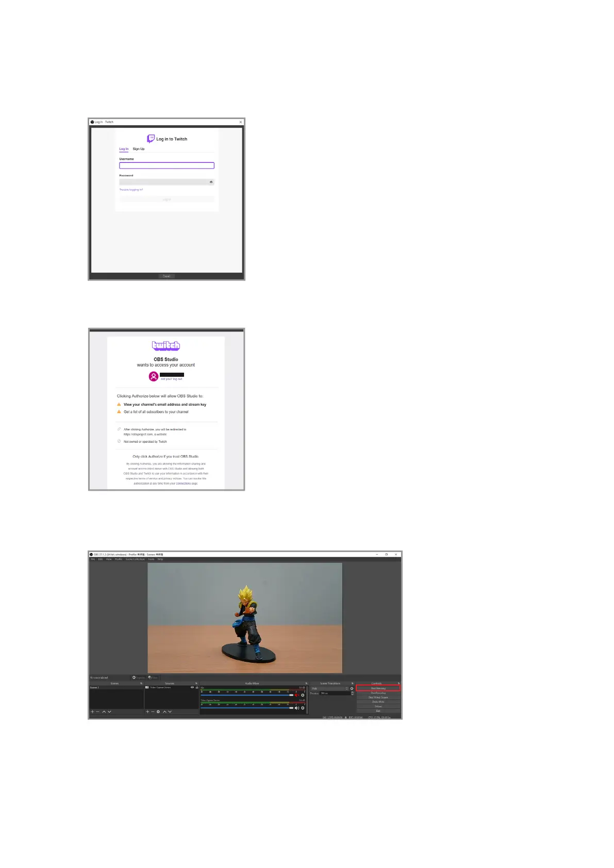Image resolution: width=614 pixels, height=868 pixels.
Task: Remove selected scene with minus icon
Action: coord(98,712)
